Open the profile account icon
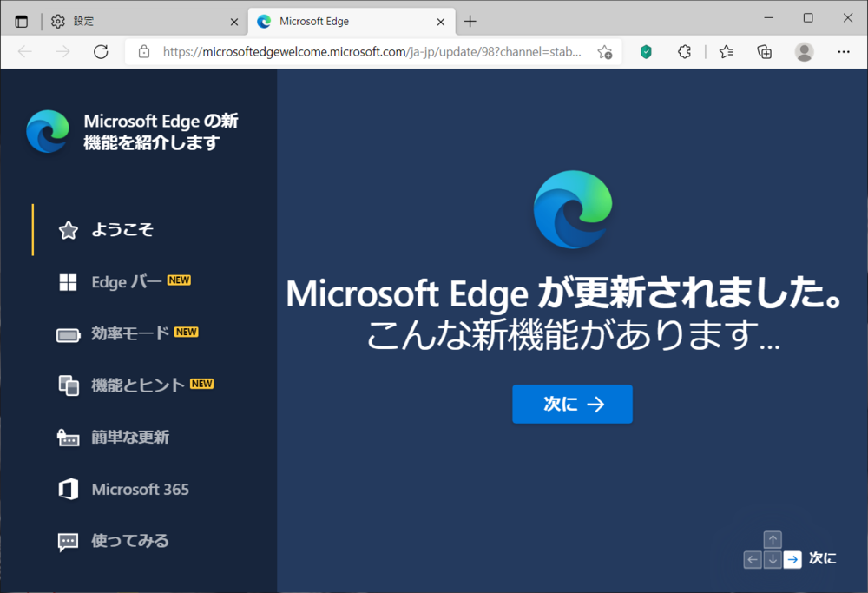This screenshot has width=868, height=593. 804,51
